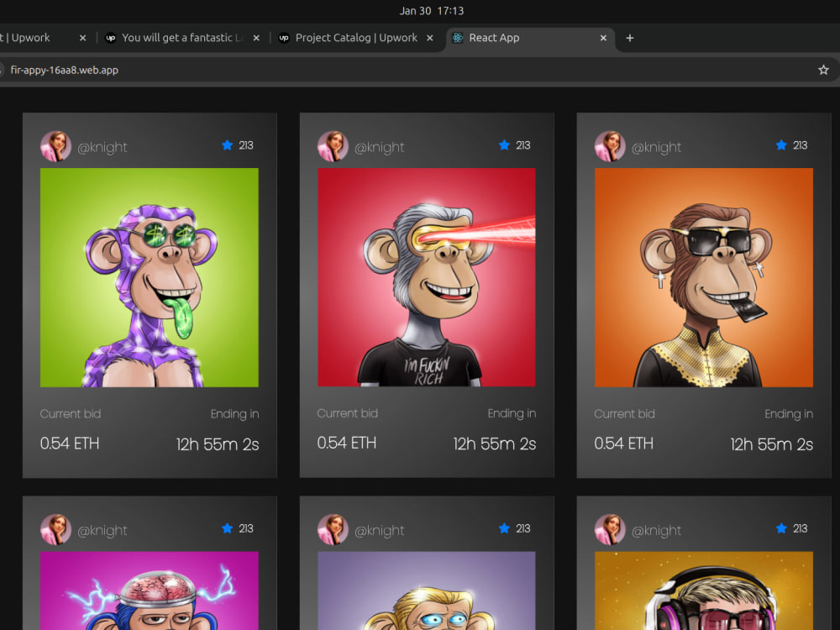Click the blue star on the laser-eyes ape card
Screen dimensions: 840x630
click(x=504, y=145)
